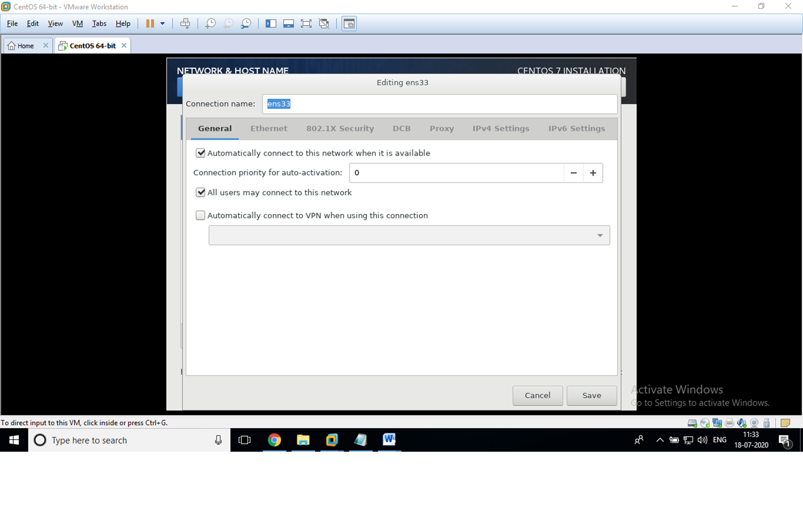The image size is (803, 532).
Task: Suspend the virtual machine using pause icon
Action: point(149,23)
